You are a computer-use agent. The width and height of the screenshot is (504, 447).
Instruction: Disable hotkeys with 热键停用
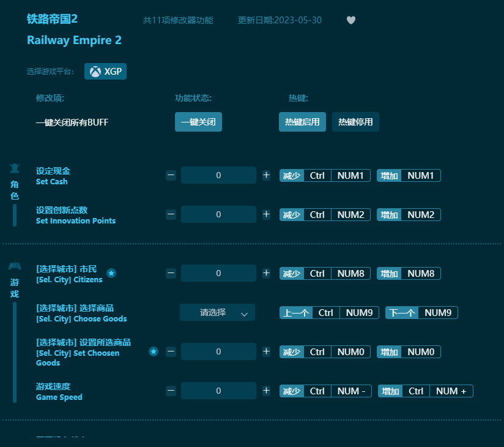355,122
